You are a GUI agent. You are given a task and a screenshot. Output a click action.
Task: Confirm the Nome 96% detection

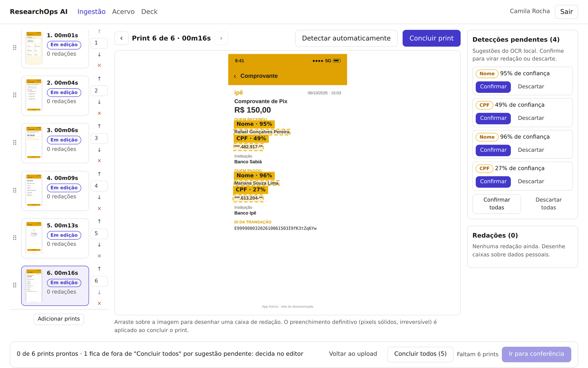pyautogui.click(x=493, y=150)
